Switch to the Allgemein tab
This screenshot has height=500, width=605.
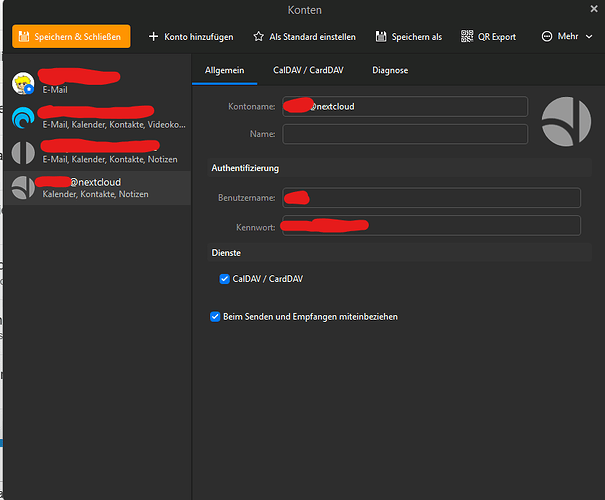pos(225,70)
